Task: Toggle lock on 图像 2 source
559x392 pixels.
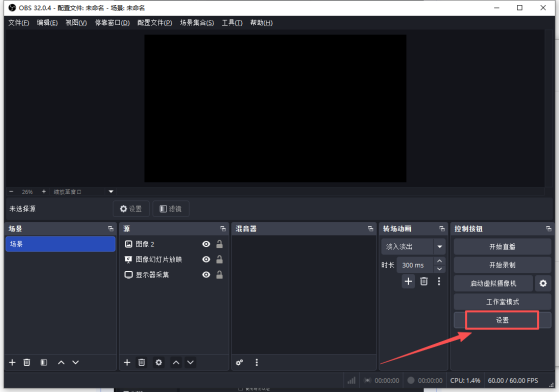Action: (220, 244)
